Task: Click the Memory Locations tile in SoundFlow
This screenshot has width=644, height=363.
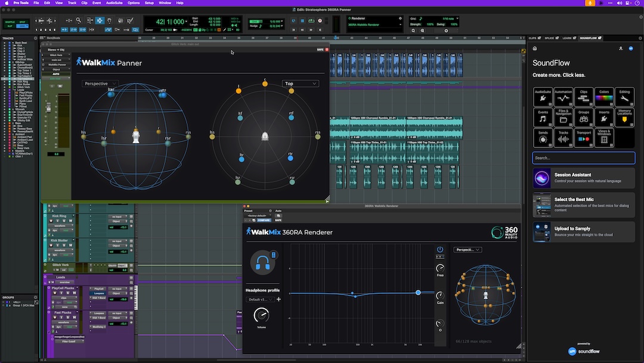Action: pos(624,117)
